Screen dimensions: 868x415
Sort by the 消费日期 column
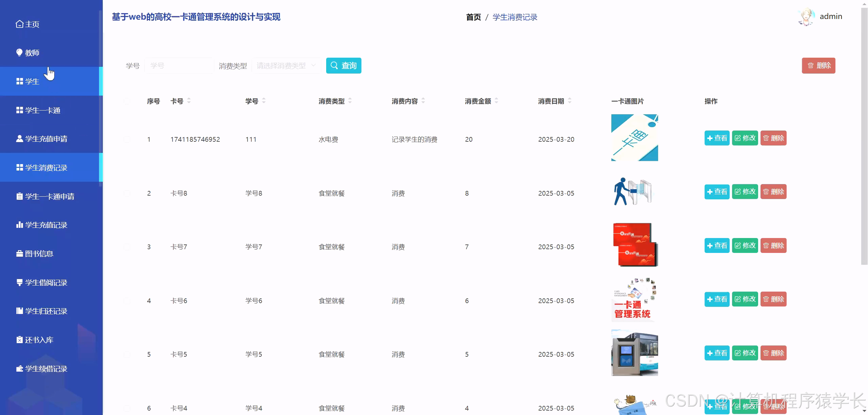point(569,101)
